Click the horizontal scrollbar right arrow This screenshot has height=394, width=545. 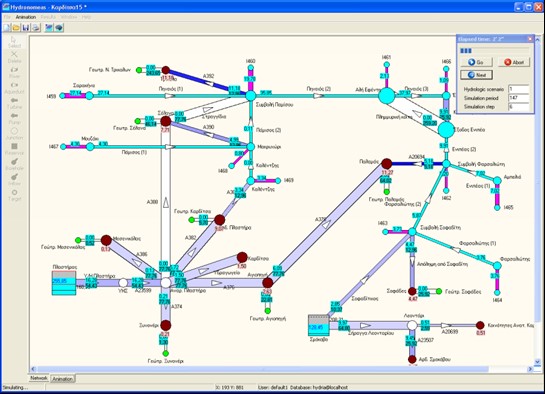(530, 369)
